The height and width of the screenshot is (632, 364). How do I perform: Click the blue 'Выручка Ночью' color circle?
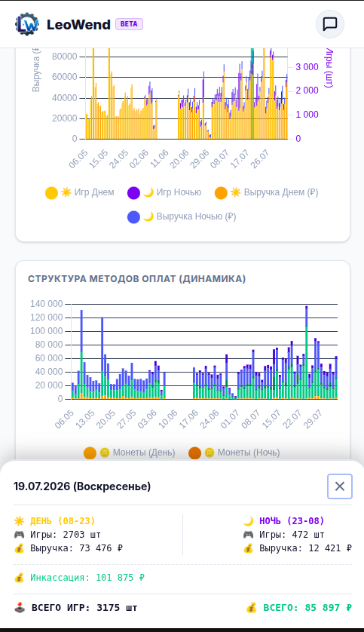pyautogui.click(x=133, y=217)
